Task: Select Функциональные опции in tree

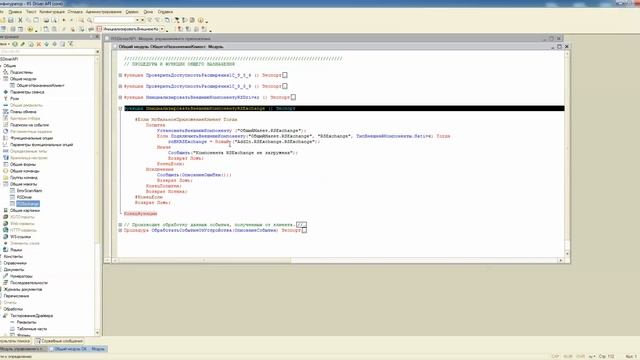Action: pos(31,138)
